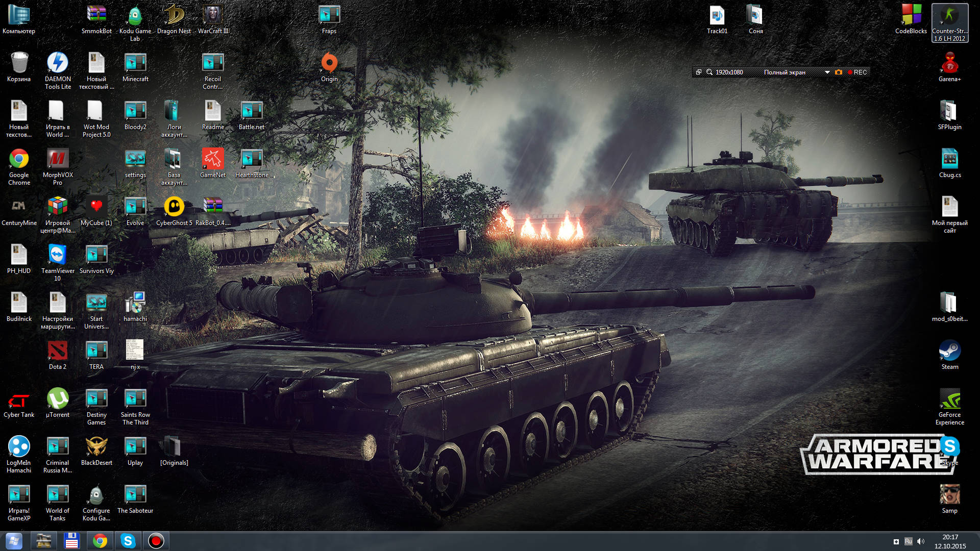The image size is (980, 551).
Task: Open the Skype desktop shortcut
Action: click(x=950, y=451)
